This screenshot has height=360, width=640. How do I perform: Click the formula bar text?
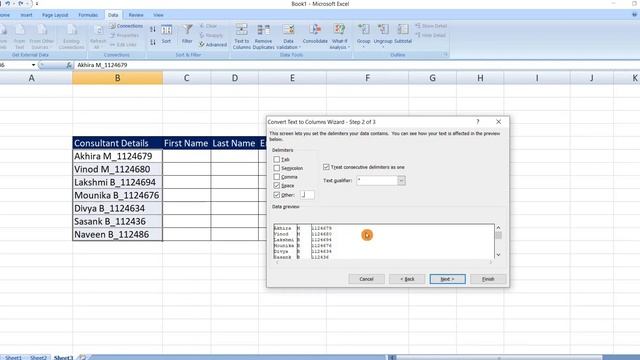[102, 65]
